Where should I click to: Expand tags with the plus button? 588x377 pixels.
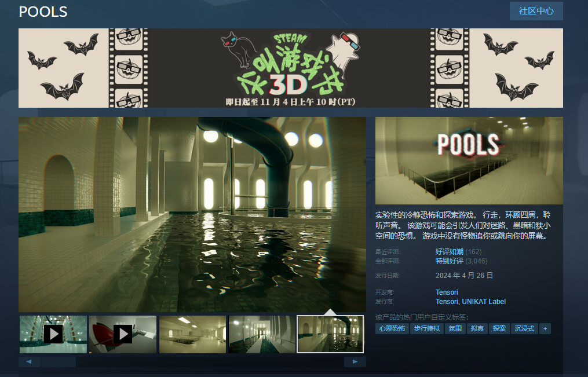point(545,329)
